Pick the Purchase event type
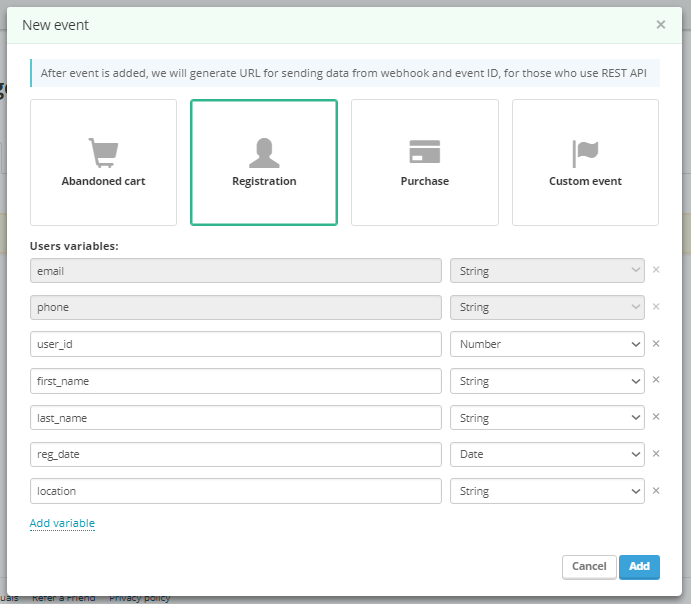Image resolution: width=691 pixels, height=604 pixels. tap(424, 162)
